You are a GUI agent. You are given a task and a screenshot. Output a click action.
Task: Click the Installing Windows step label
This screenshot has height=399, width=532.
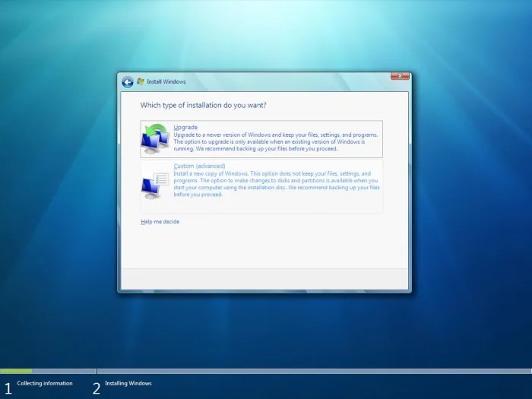coord(128,384)
